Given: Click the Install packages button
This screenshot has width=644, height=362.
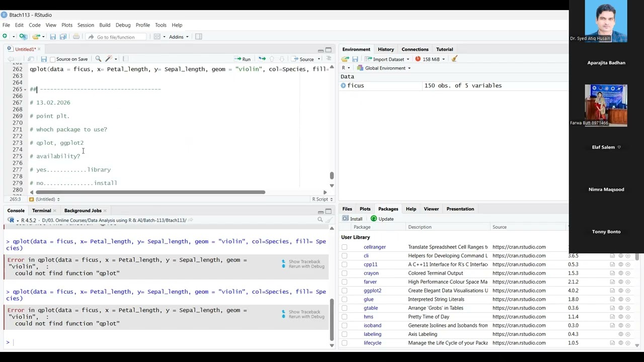Looking at the screenshot, I should (352, 219).
